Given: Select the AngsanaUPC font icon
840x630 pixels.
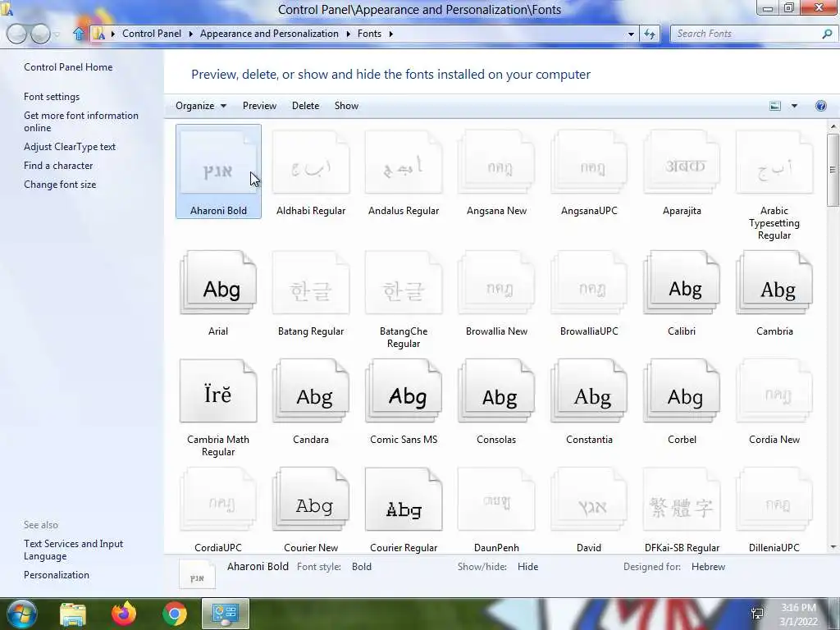Looking at the screenshot, I should pos(589,162).
